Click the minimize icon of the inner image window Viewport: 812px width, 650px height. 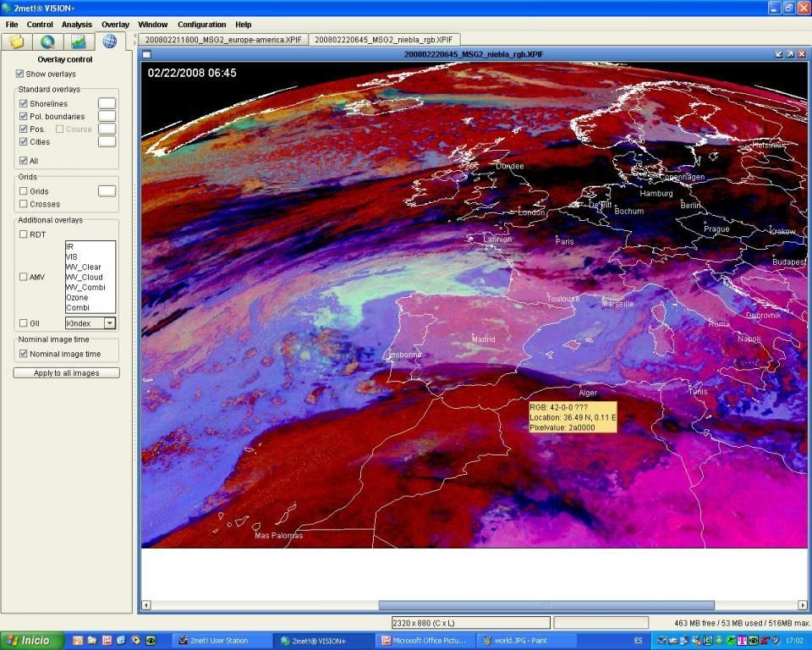tap(779, 54)
